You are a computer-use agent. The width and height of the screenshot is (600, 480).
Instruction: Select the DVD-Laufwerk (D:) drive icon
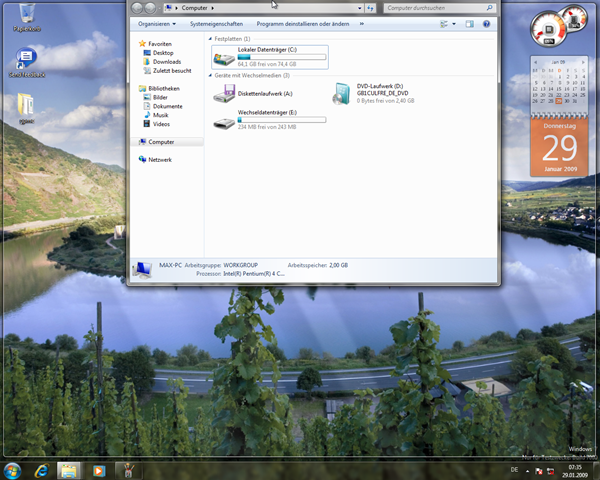[342, 94]
